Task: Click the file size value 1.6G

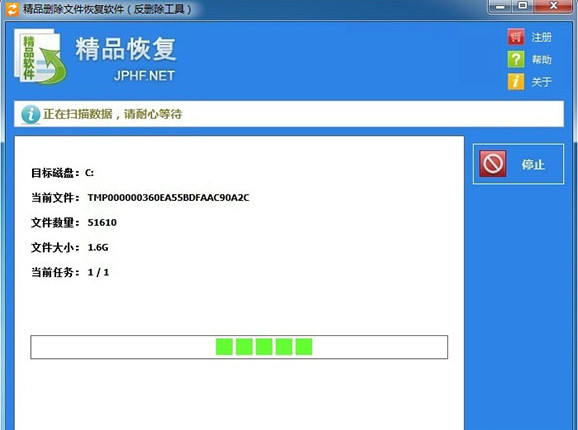Action: point(98,248)
